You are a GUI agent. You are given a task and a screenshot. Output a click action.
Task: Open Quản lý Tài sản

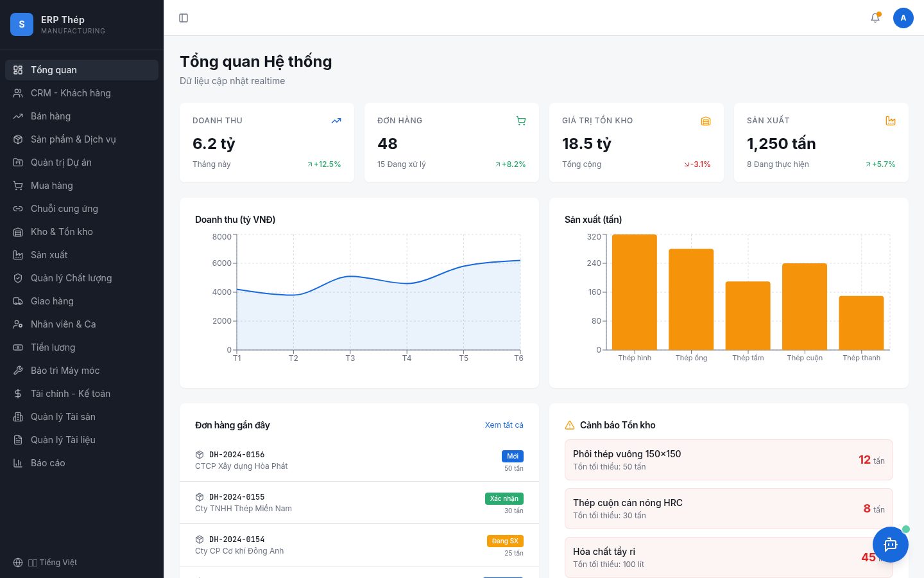pyautogui.click(x=81, y=417)
